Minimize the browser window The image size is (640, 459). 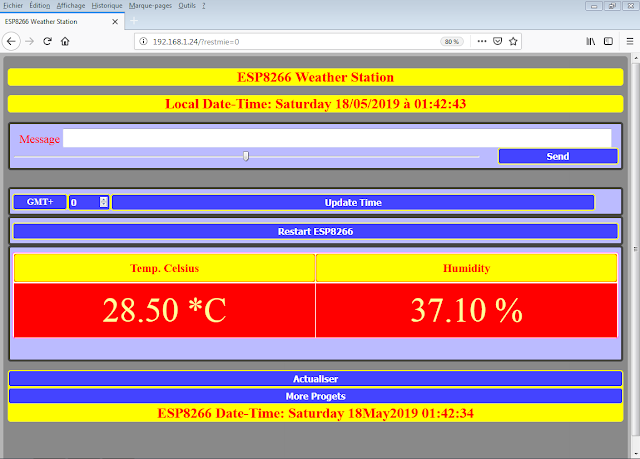pos(594,6)
